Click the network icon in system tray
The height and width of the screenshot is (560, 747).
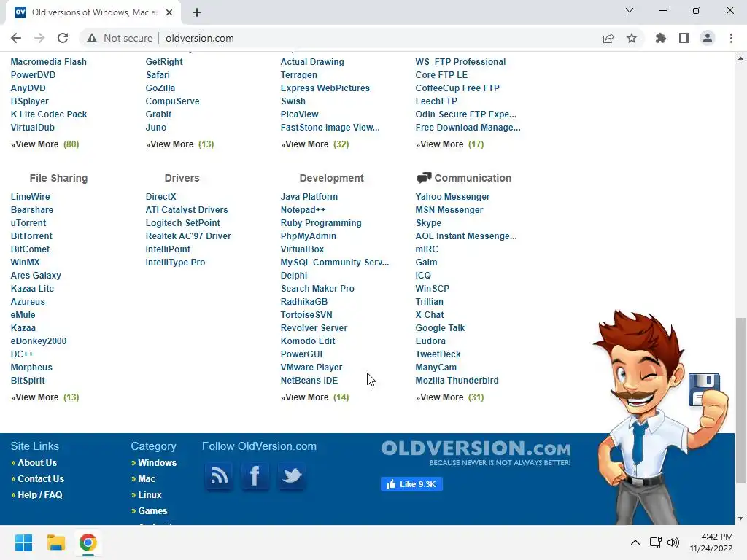pos(656,542)
